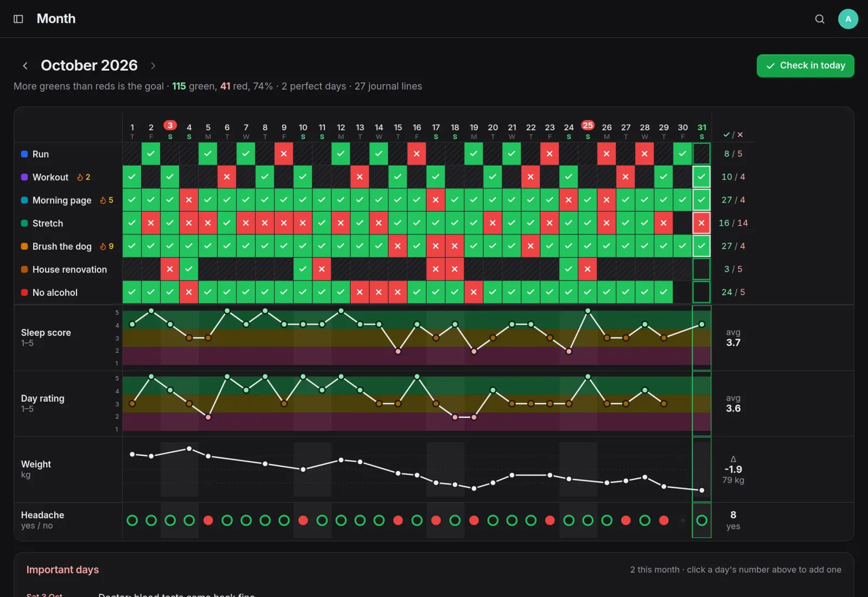
Task: Go to the next month arrow
Action: tap(153, 66)
